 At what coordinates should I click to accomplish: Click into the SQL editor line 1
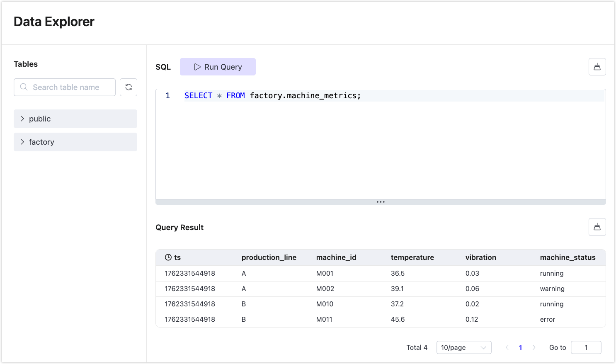click(373, 96)
